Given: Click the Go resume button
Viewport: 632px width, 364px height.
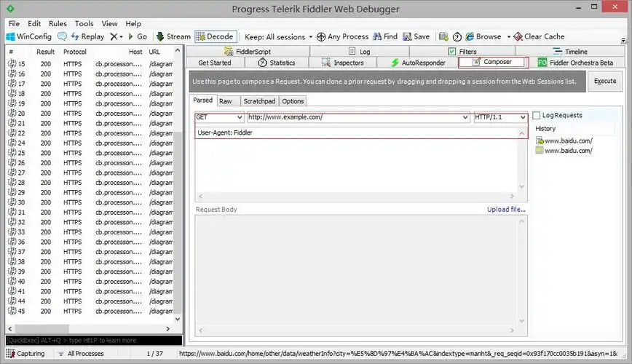Looking at the screenshot, I should click(x=138, y=36).
